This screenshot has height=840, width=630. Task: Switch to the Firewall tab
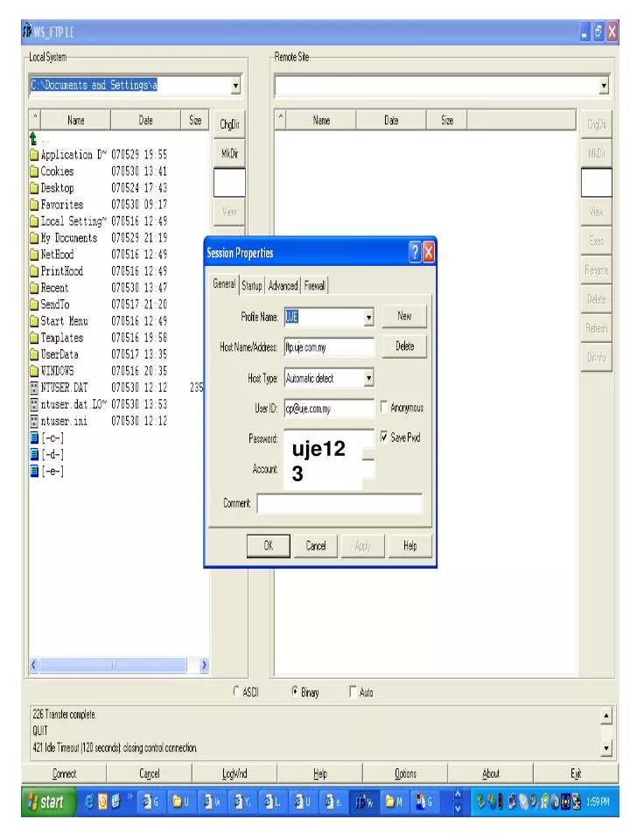(314, 285)
